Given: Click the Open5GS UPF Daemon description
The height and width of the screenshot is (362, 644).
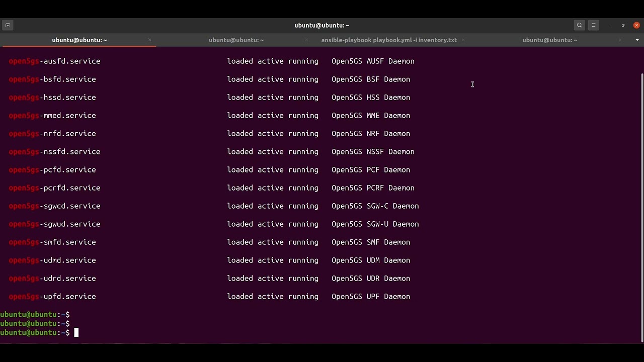Looking at the screenshot, I should (371, 297).
